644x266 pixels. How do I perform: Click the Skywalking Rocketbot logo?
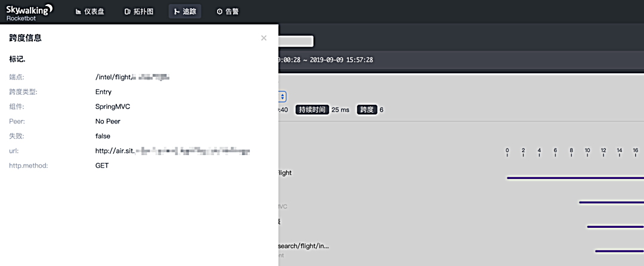30,12
